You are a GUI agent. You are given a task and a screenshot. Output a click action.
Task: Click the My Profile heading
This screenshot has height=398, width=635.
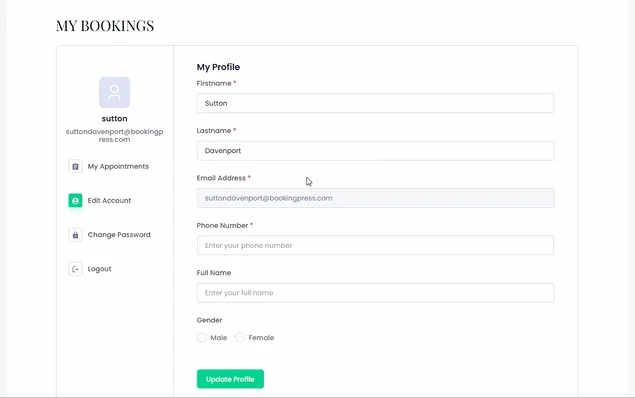[x=218, y=67]
